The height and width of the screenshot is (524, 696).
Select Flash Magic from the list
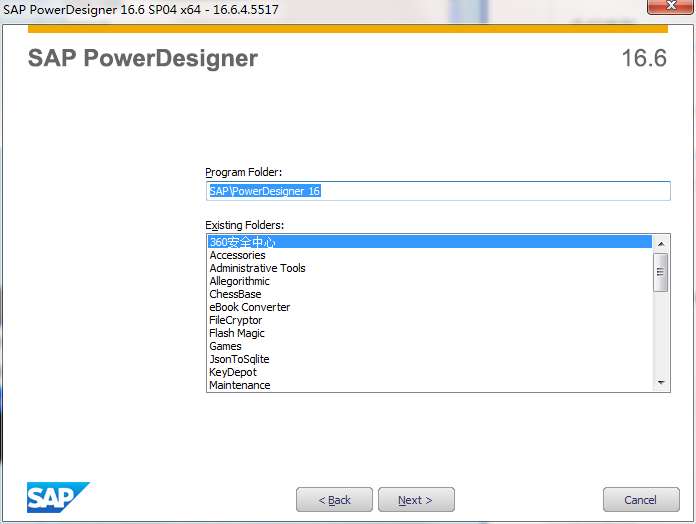click(x=237, y=333)
